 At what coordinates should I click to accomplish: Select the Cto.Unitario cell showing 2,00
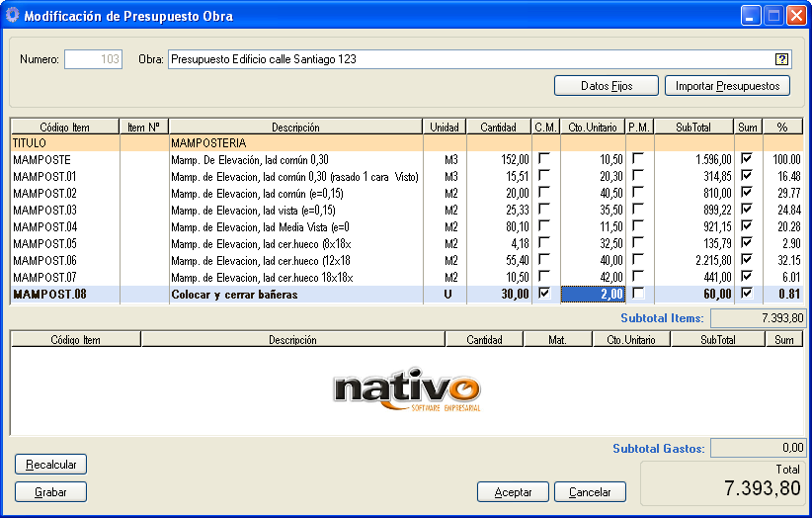pos(593,294)
